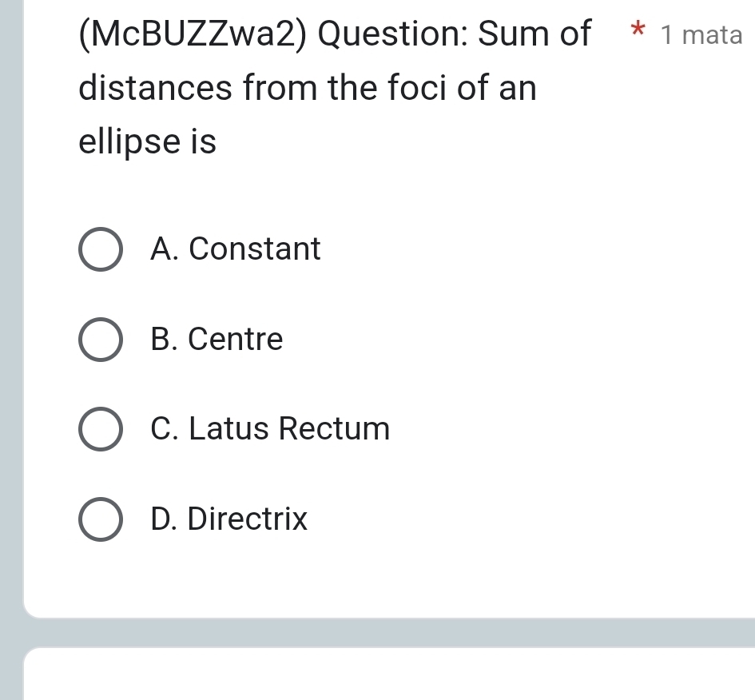
Task: Click the 'D. Directrix' answer text
Action: [x=228, y=519]
